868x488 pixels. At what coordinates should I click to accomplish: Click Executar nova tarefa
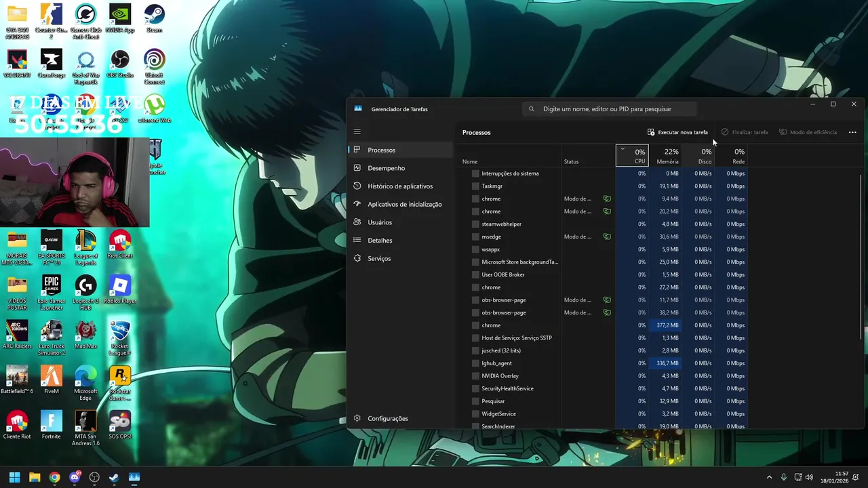click(x=677, y=132)
